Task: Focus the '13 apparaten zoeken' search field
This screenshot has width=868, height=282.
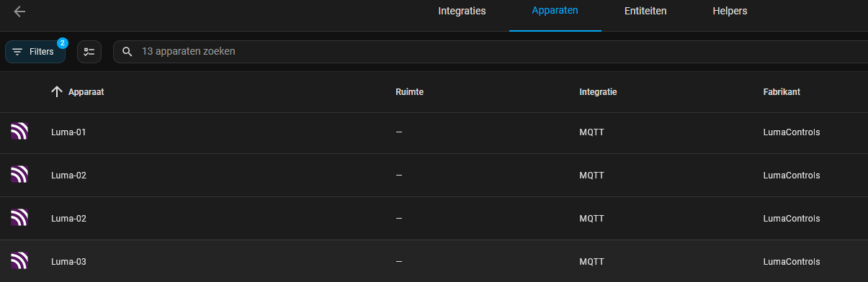Action: [x=491, y=52]
